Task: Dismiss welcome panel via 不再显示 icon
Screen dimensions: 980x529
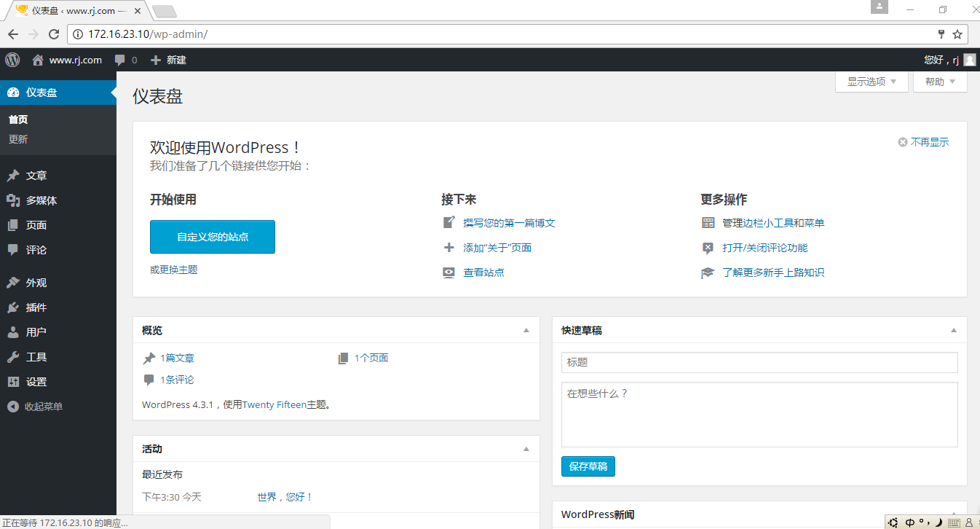Action: tap(903, 143)
